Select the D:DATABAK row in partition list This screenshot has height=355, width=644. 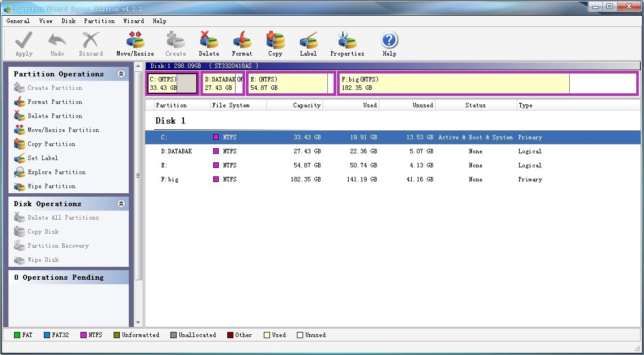point(393,151)
